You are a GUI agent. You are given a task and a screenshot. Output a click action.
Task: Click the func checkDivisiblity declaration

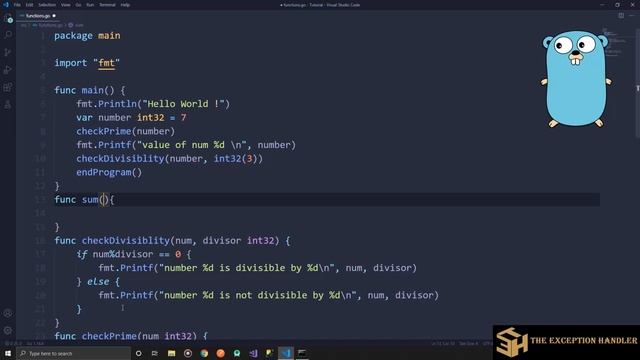click(172, 240)
